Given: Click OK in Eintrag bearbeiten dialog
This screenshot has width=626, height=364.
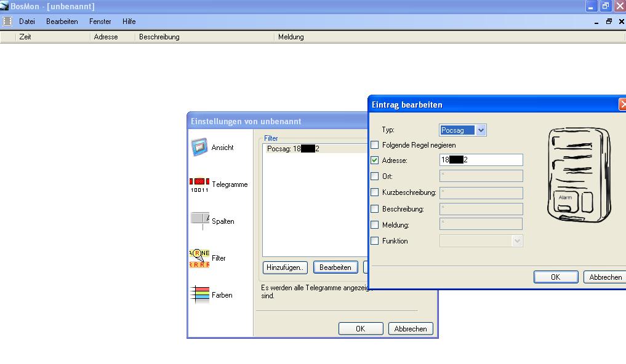Looking at the screenshot, I should tap(556, 277).
